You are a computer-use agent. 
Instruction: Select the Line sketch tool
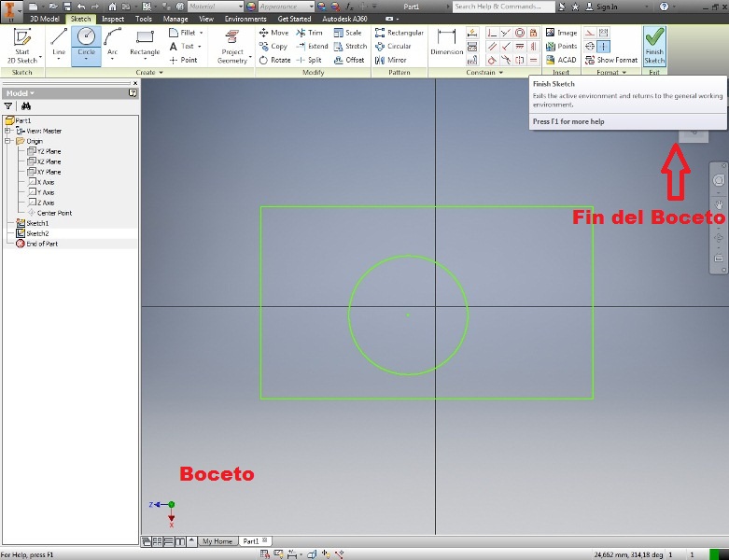tap(59, 43)
